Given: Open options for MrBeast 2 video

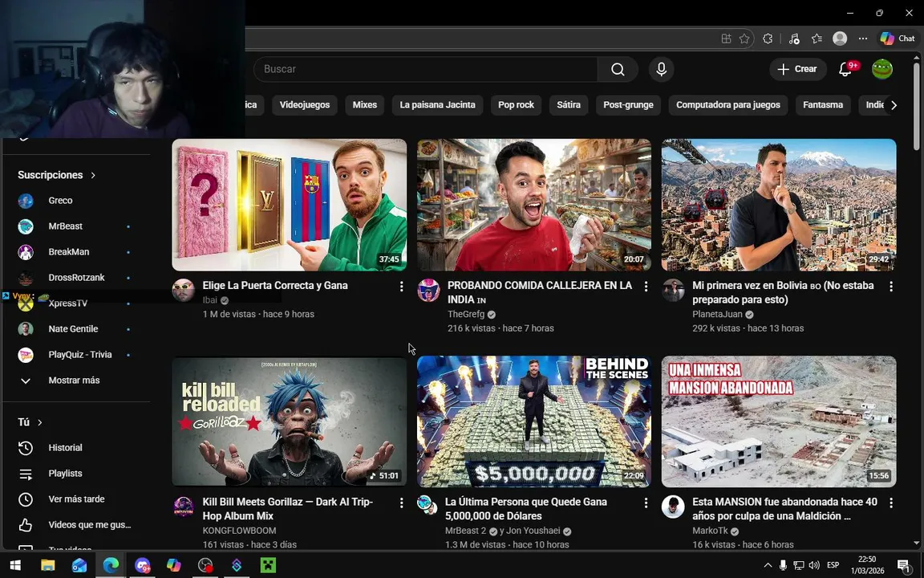Looking at the screenshot, I should pyautogui.click(x=646, y=503).
